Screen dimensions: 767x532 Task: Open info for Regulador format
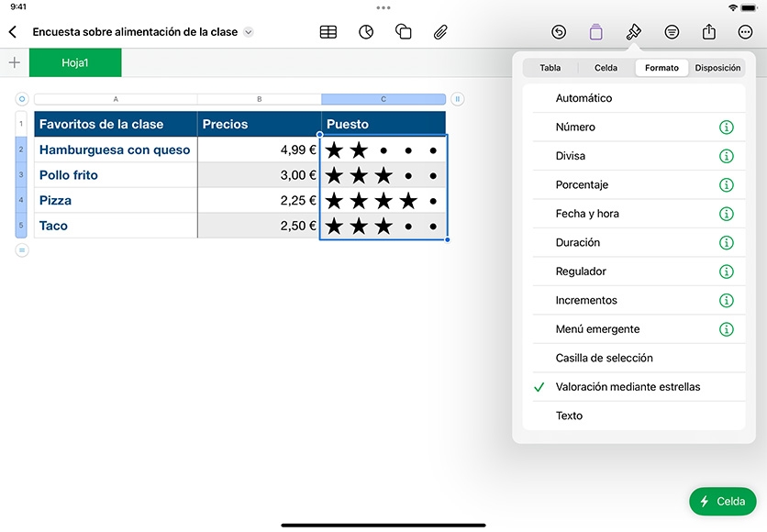click(727, 272)
